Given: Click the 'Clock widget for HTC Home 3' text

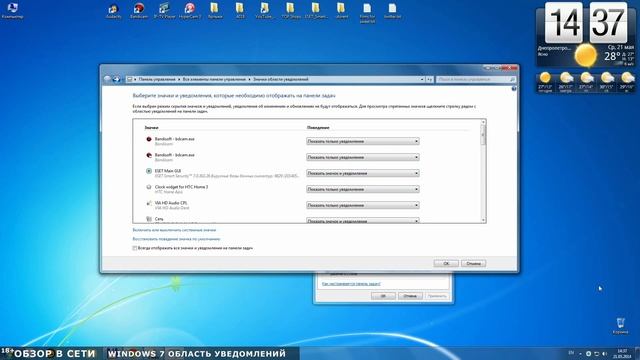Looking at the screenshot, I should [181, 187].
